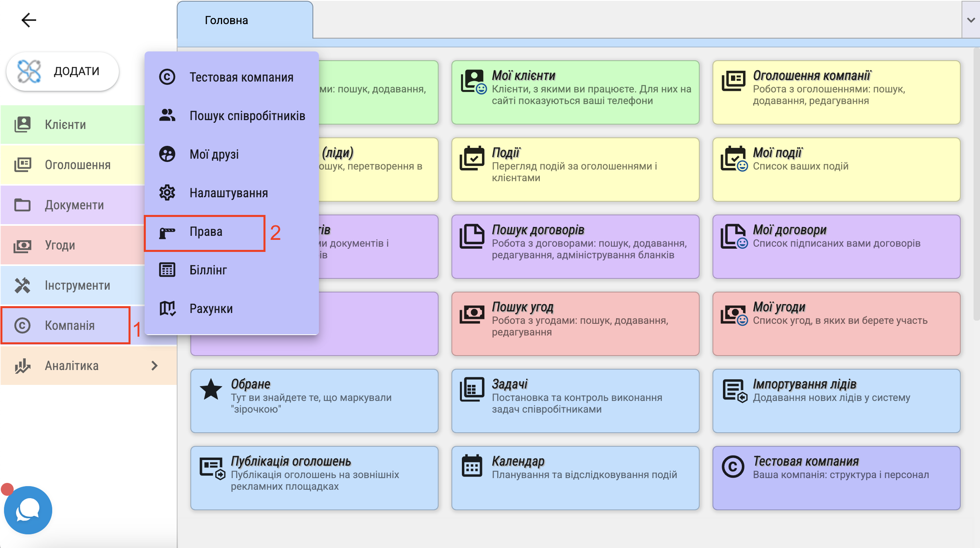
Task: Click the vertical scrollbar on the right
Action: [x=976, y=185]
